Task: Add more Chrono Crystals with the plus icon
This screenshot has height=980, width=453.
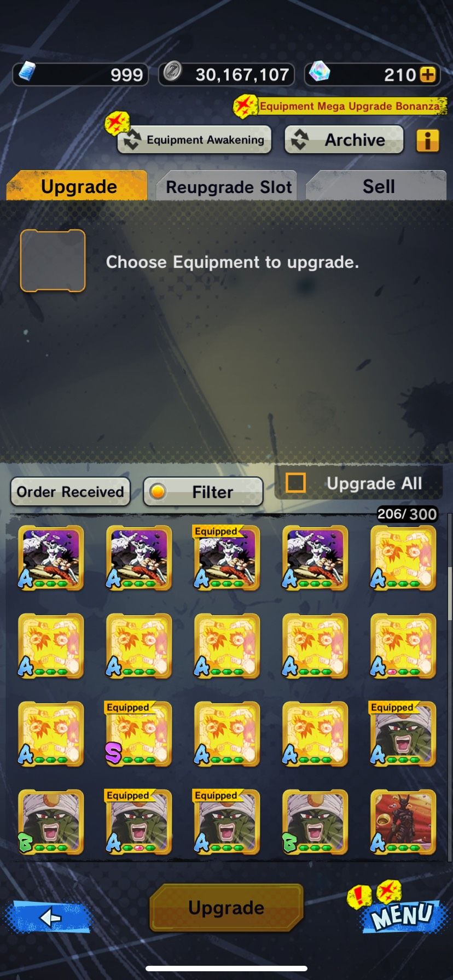Action: click(x=428, y=74)
